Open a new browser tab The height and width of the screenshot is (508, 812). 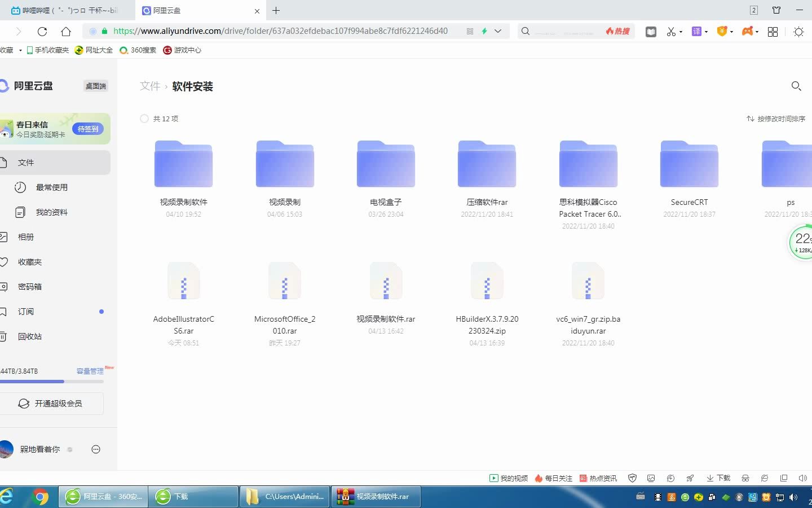(x=276, y=10)
